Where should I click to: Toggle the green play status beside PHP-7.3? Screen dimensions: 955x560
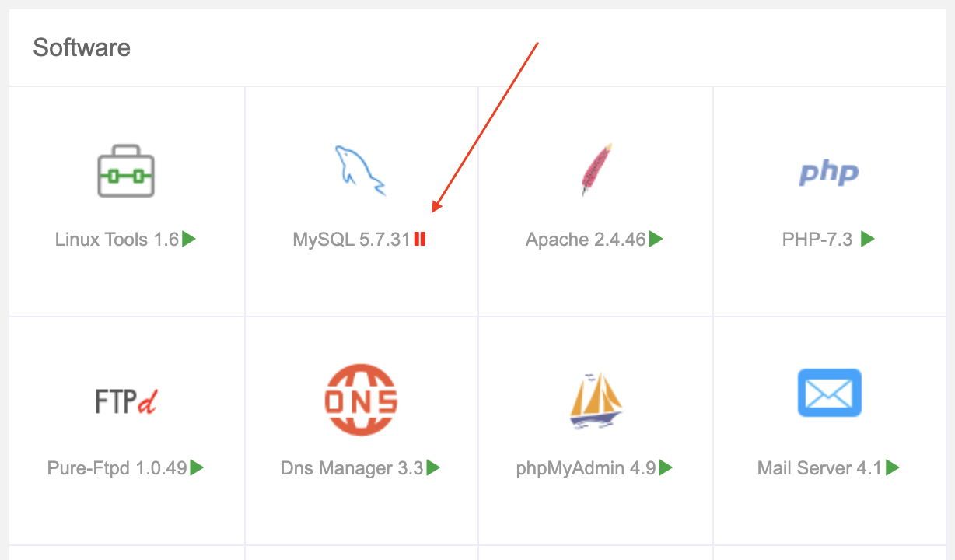(868, 239)
